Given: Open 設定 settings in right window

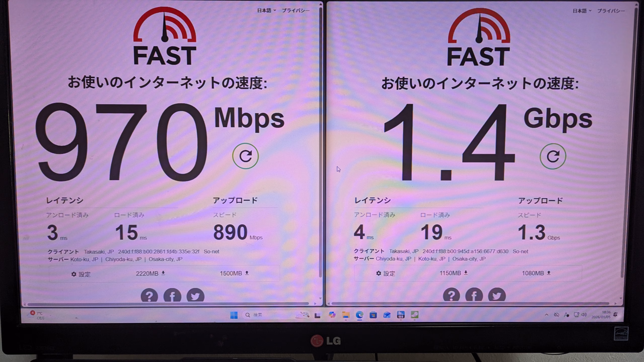Looking at the screenshot, I should click(x=386, y=273).
